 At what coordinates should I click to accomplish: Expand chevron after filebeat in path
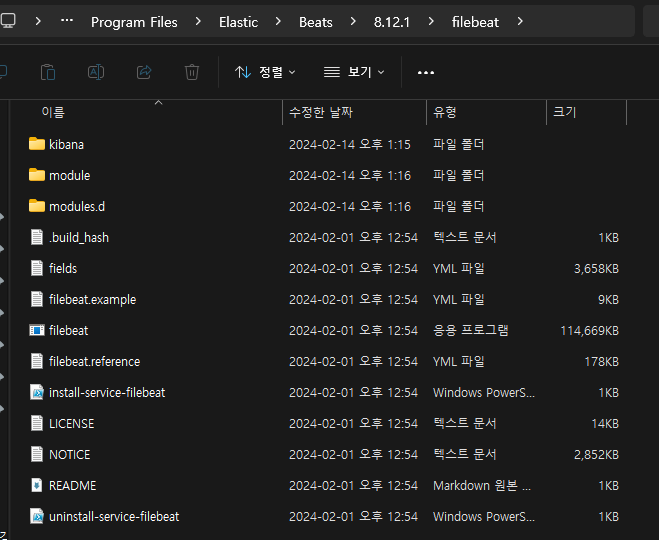pos(520,21)
